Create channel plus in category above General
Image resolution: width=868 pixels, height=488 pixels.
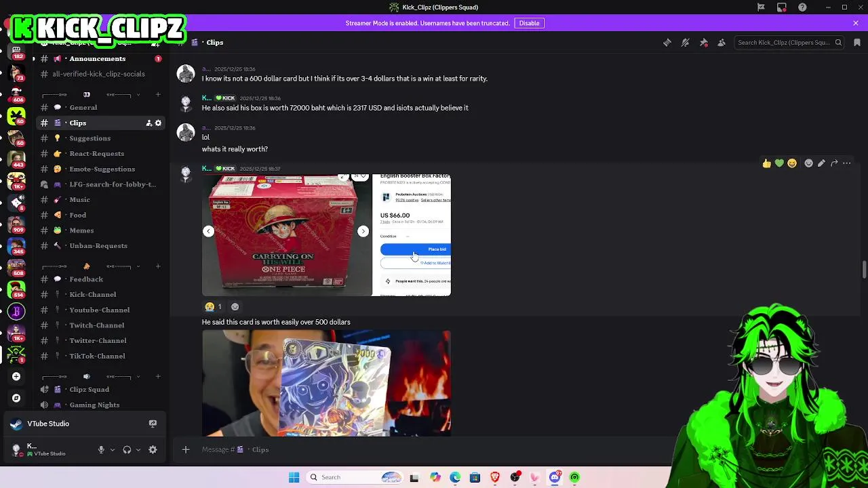158,94
